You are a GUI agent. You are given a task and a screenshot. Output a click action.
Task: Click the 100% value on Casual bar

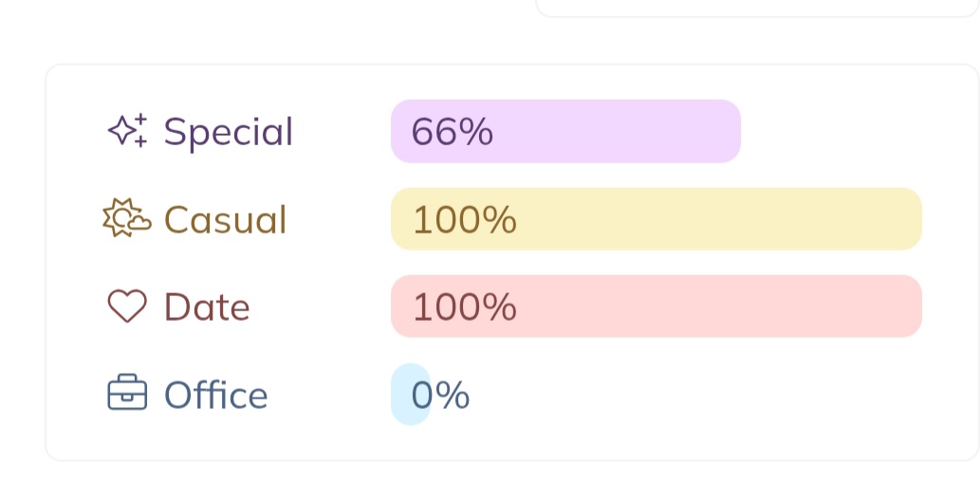465,220
